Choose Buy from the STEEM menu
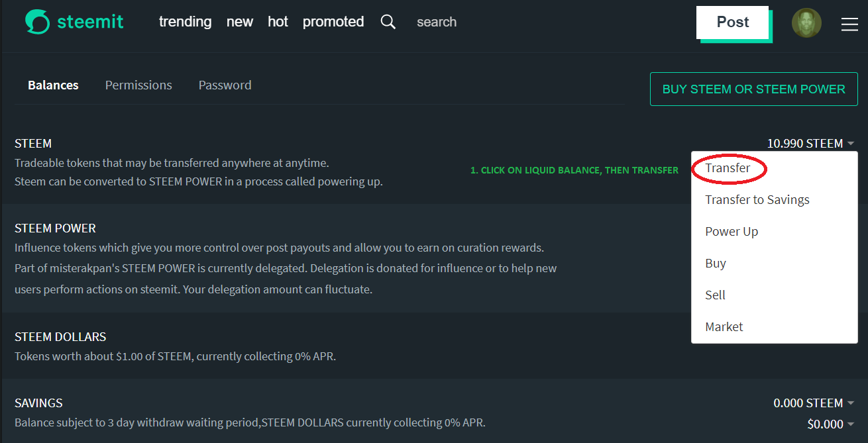 click(716, 264)
